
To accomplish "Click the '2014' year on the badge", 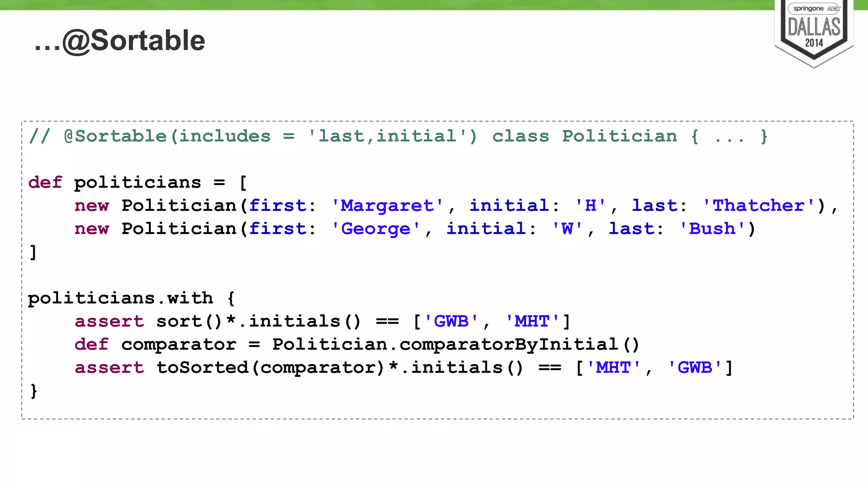I will pyautogui.click(x=814, y=43).
